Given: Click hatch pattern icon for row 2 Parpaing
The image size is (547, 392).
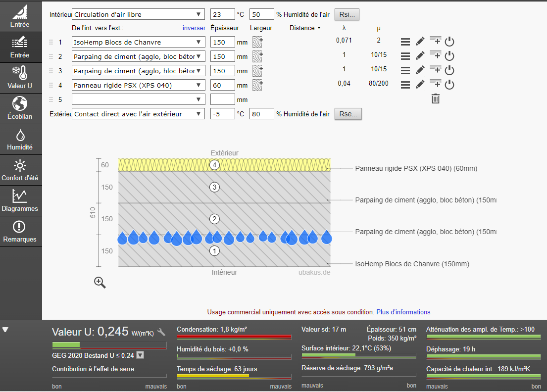Looking at the screenshot, I should click(x=257, y=56).
